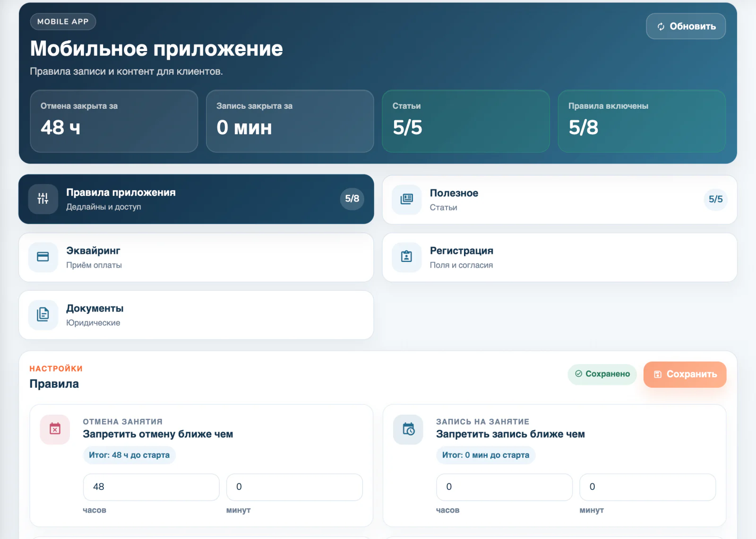This screenshot has width=756, height=539.
Task: Click the checkmark icon in the Сохранено badge
Action: click(578, 374)
